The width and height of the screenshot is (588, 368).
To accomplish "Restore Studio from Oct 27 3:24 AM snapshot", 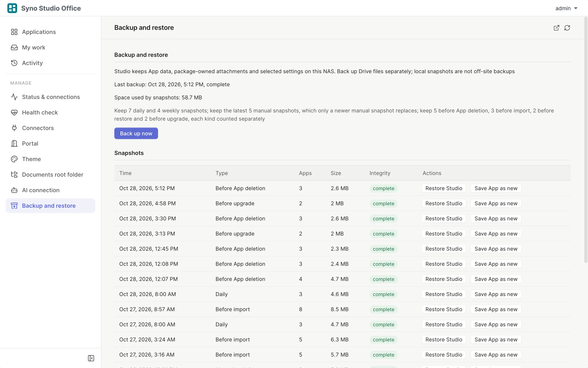I will coord(444,340).
